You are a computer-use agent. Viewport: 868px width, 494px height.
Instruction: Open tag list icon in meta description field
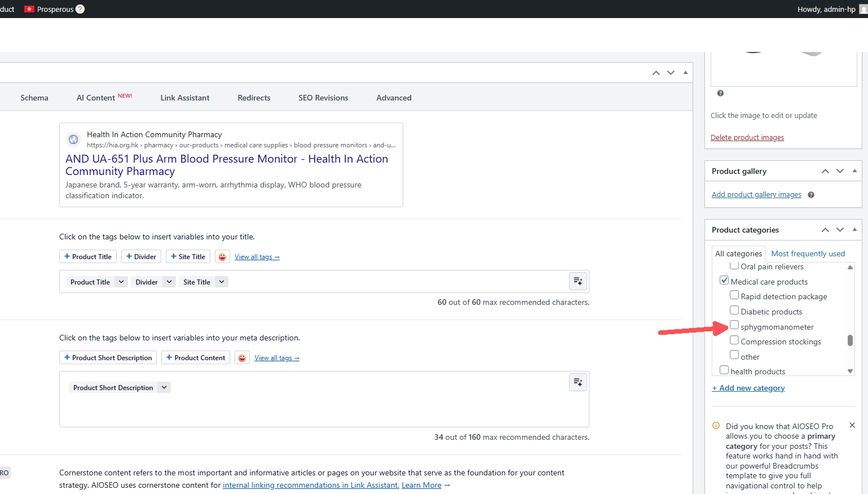coord(578,382)
